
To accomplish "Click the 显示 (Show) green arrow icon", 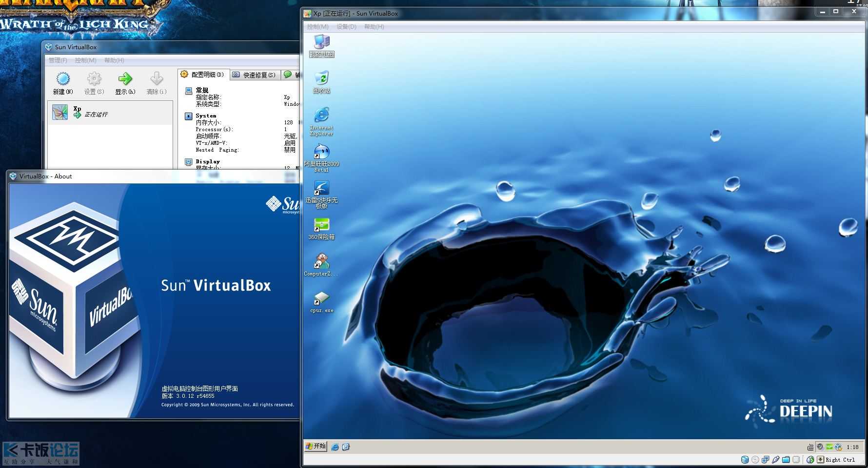I will pyautogui.click(x=125, y=79).
